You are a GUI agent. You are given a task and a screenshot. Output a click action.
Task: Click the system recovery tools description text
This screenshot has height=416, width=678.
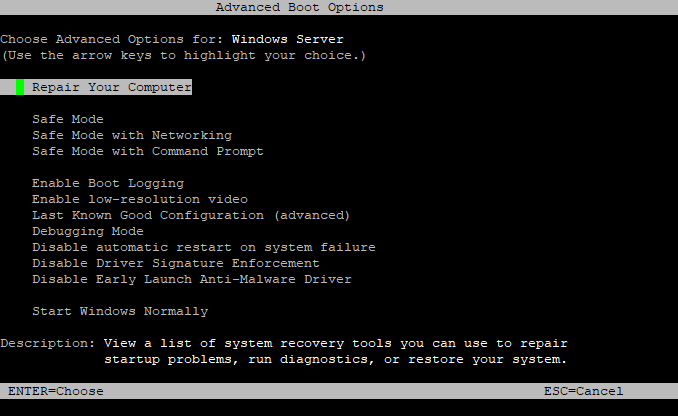tap(335, 351)
